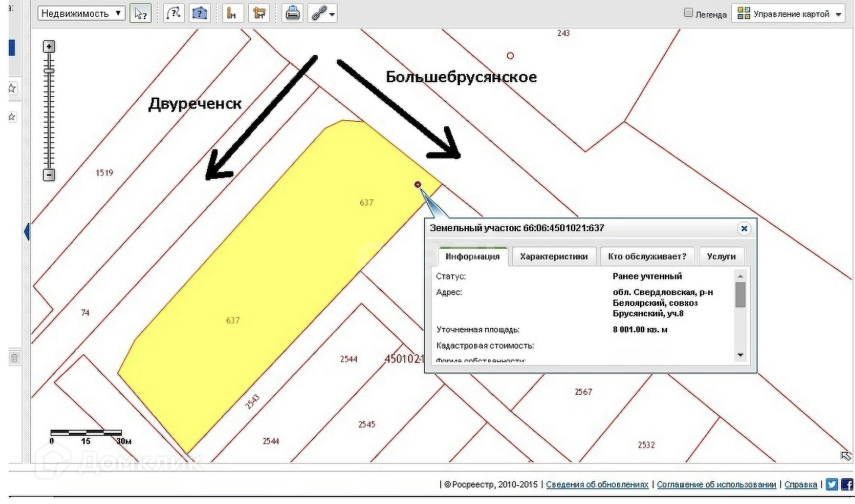Click parcel label 74 on the map

(x=85, y=313)
